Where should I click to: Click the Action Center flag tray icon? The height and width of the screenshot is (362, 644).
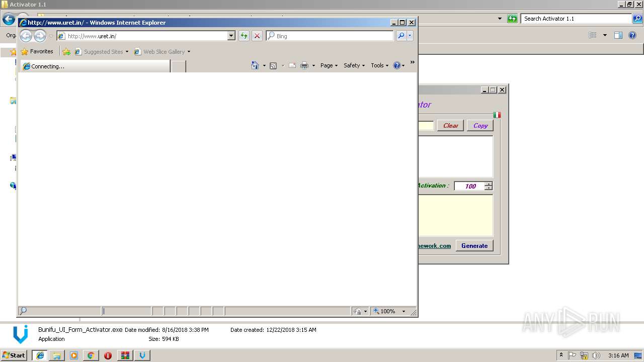[x=572, y=355]
